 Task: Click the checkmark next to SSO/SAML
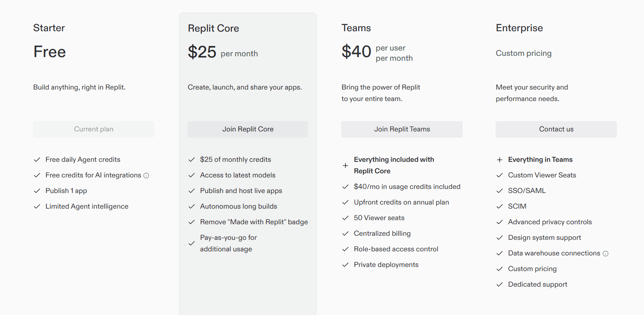tap(499, 191)
